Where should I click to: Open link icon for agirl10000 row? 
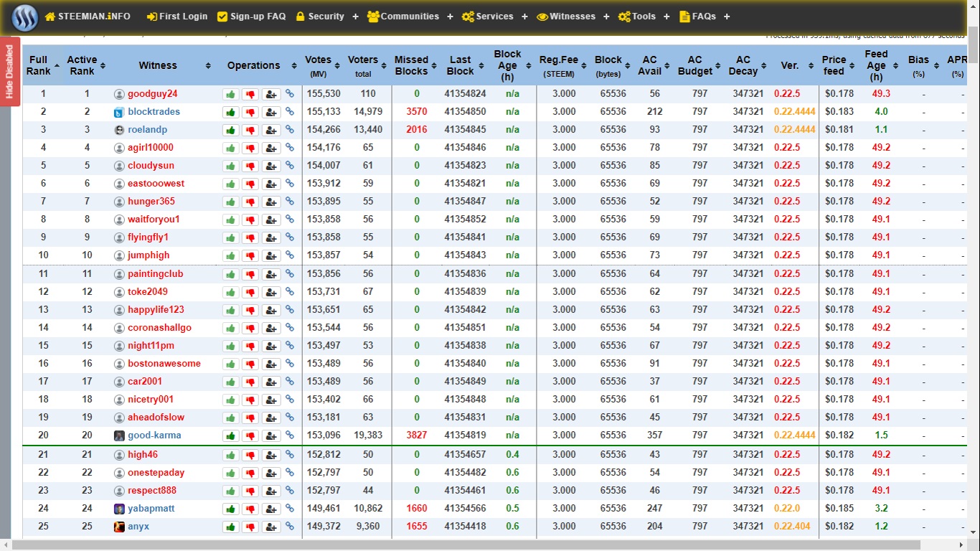[x=290, y=148]
